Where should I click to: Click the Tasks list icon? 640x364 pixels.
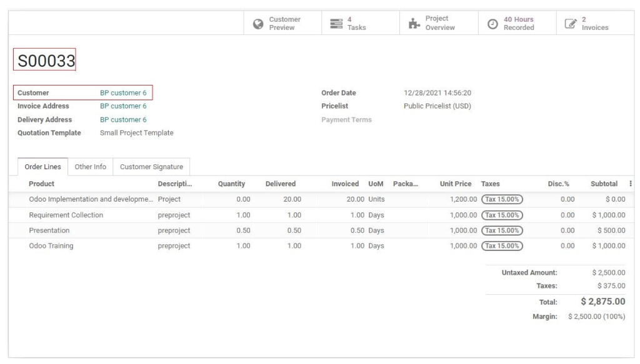[336, 24]
